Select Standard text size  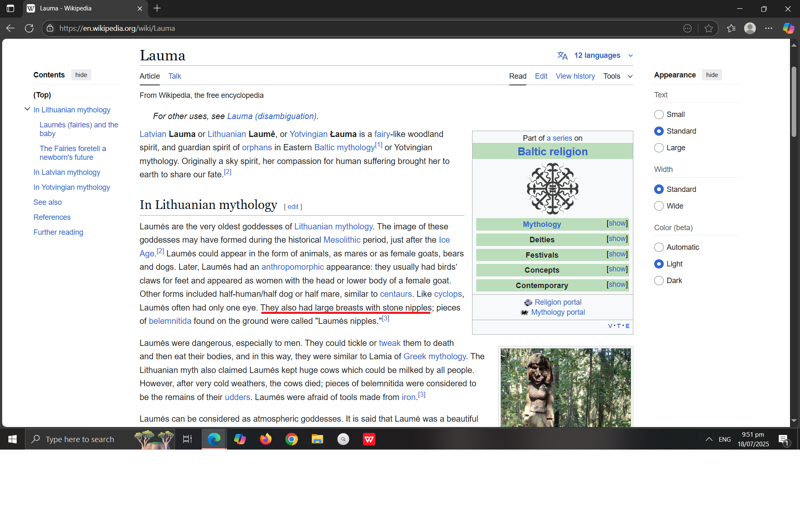pyautogui.click(x=659, y=131)
